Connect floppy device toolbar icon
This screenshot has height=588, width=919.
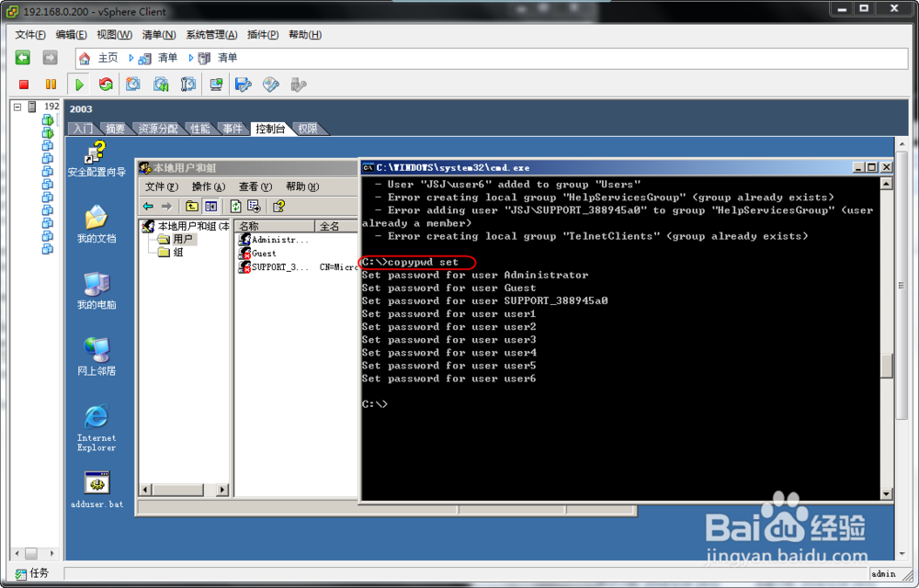(x=244, y=85)
